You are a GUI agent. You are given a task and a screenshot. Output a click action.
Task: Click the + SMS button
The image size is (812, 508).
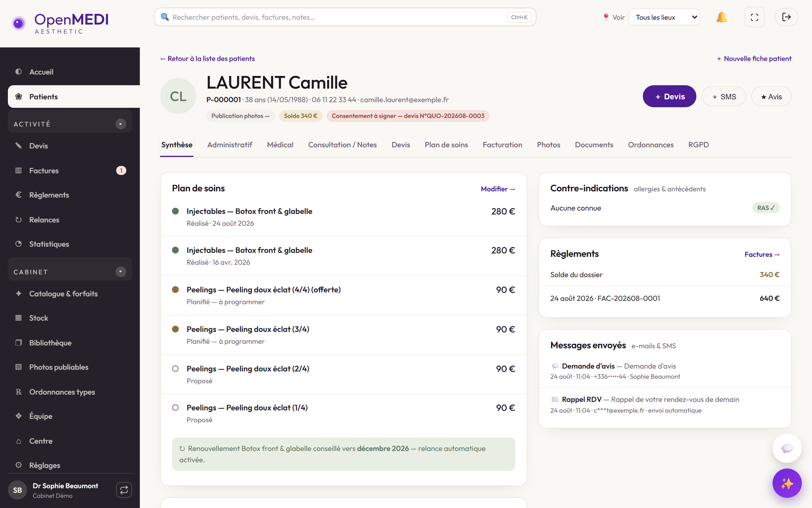click(724, 97)
